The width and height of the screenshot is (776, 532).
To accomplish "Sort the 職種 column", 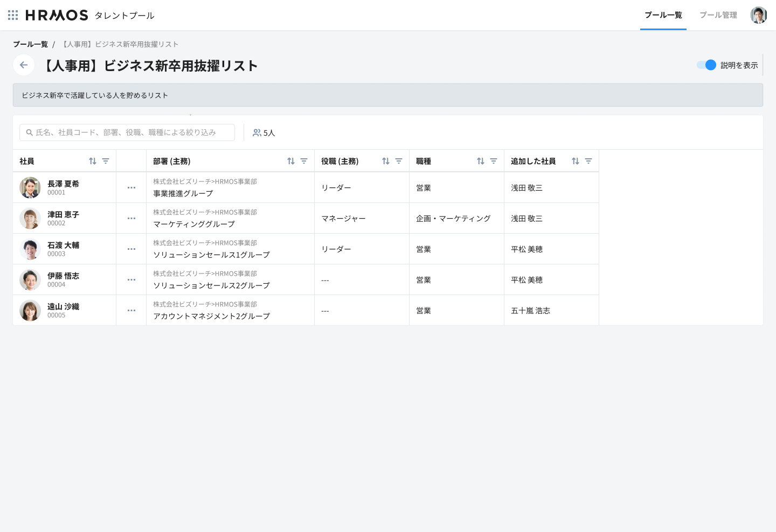I will (x=481, y=161).
